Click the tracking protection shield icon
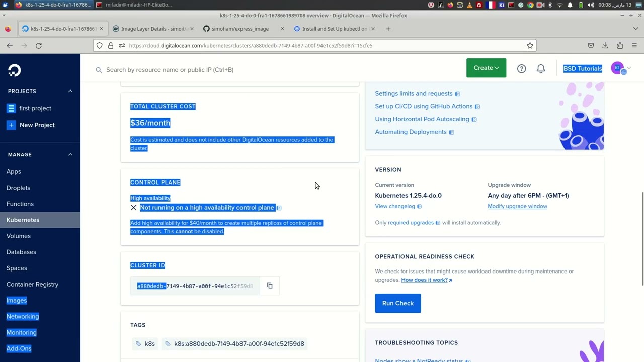Screen dimensions: 644x362 click(x=100, y=45)
